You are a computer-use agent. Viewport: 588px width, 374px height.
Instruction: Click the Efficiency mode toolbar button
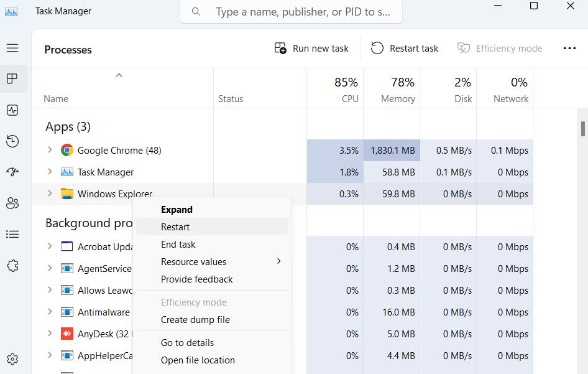tap(500, 49)
